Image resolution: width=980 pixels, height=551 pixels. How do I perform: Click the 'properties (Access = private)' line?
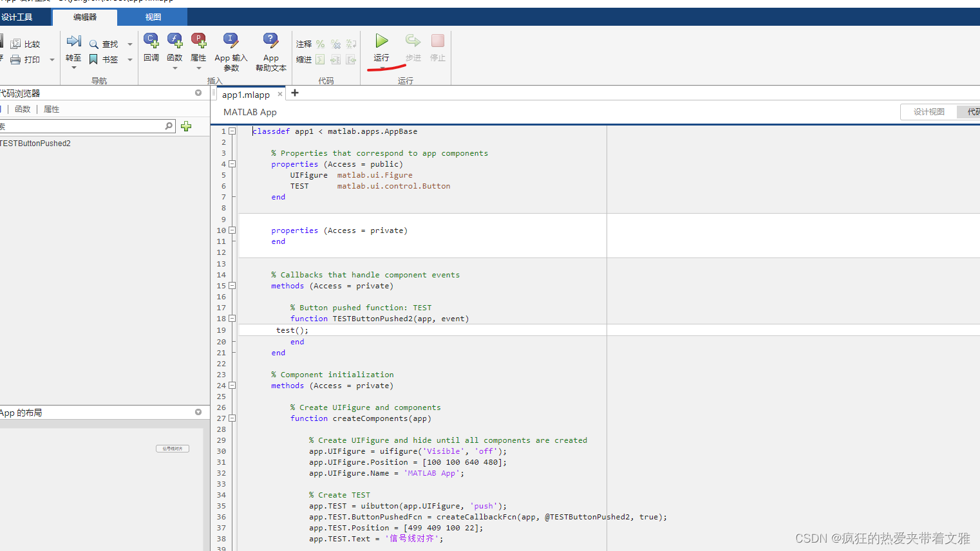(339, 230)
